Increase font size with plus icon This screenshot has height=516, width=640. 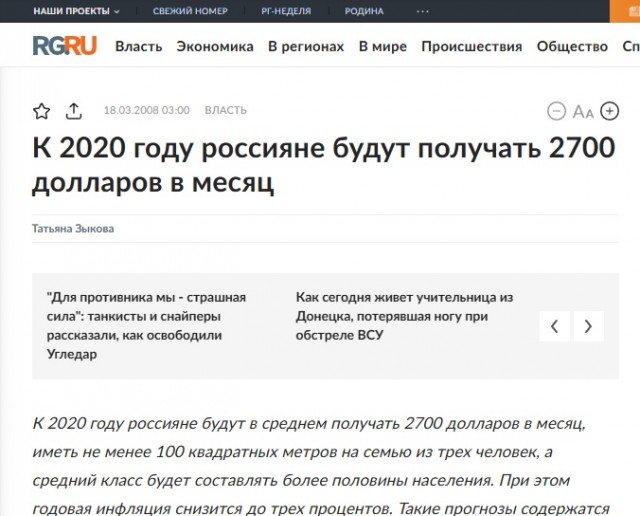609,111
